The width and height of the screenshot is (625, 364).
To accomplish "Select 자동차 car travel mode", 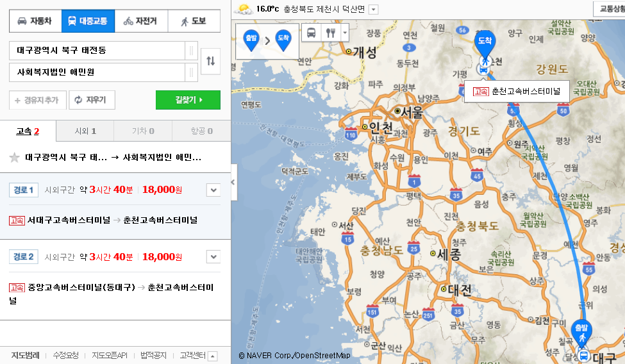I will pyautogui.click(x=35, y=21).
